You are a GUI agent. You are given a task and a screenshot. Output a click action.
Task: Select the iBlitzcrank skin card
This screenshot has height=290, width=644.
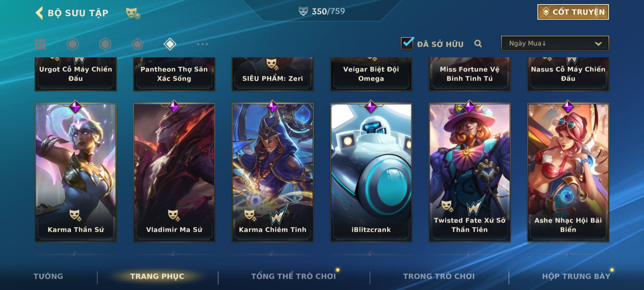(371, 173)
